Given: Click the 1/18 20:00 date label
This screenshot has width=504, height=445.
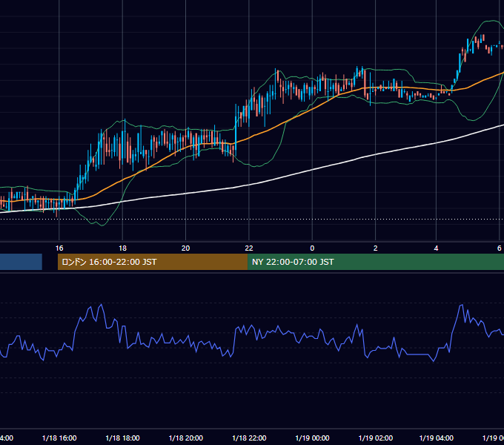Looking at the screenshot, I should [186, 438].
